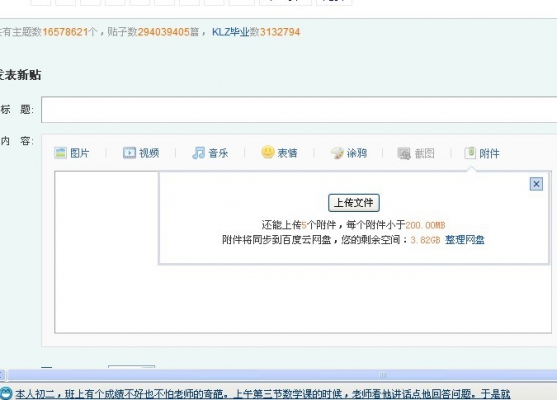The width and height of the screenshot is (557, 400).
Task: Click the 表情 text label in toolbar
Action: pyautogui.click(x=287, y=153)
